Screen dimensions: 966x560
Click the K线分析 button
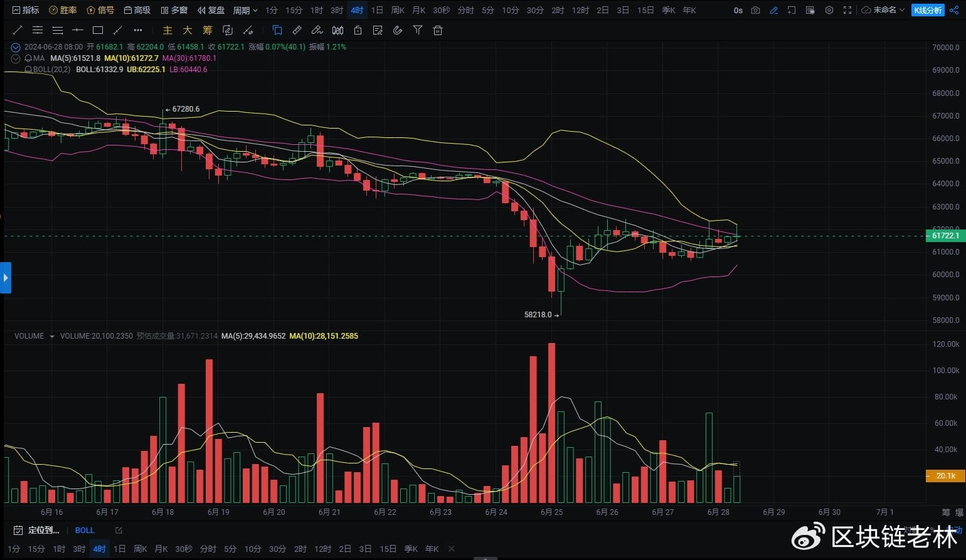[x=927, y=10]
